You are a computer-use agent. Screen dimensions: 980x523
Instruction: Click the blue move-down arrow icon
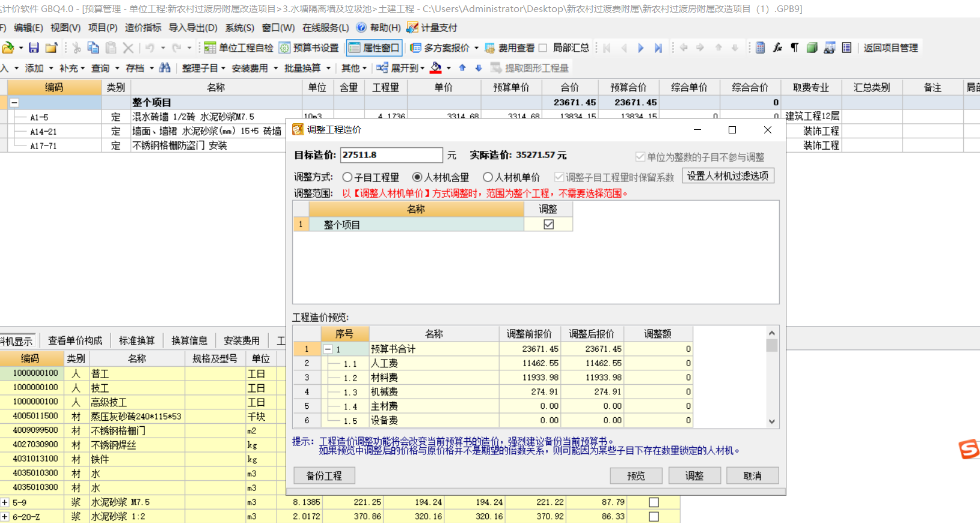click(479, 68)
